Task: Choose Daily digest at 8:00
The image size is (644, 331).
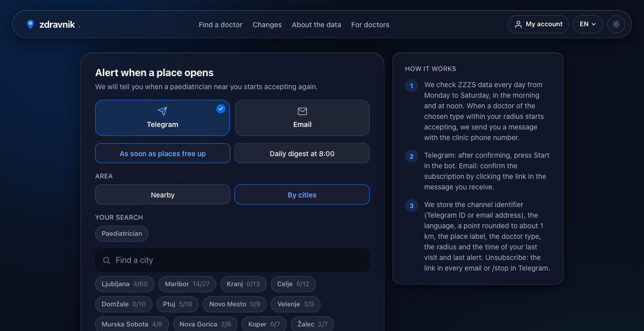Action: point(302,154)
